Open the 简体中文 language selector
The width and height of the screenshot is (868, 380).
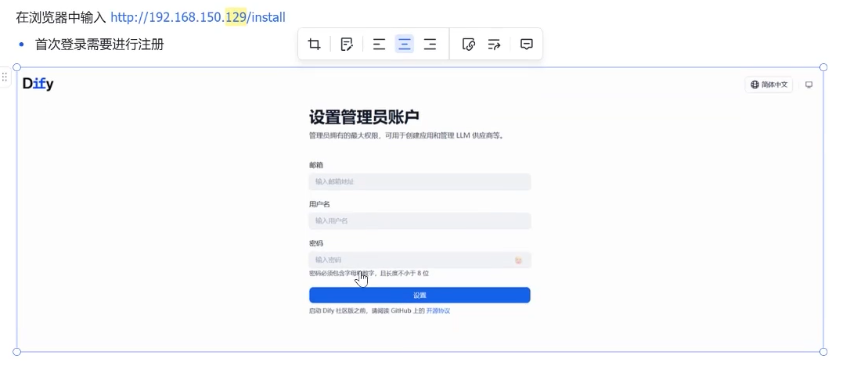(x=769, y=84)
